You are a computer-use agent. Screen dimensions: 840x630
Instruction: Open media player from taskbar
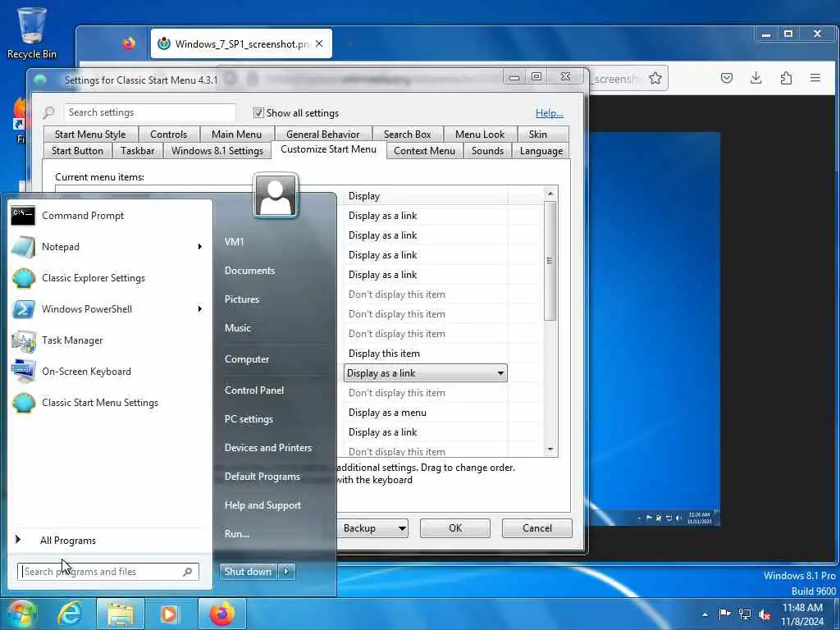tap(170, 614)
